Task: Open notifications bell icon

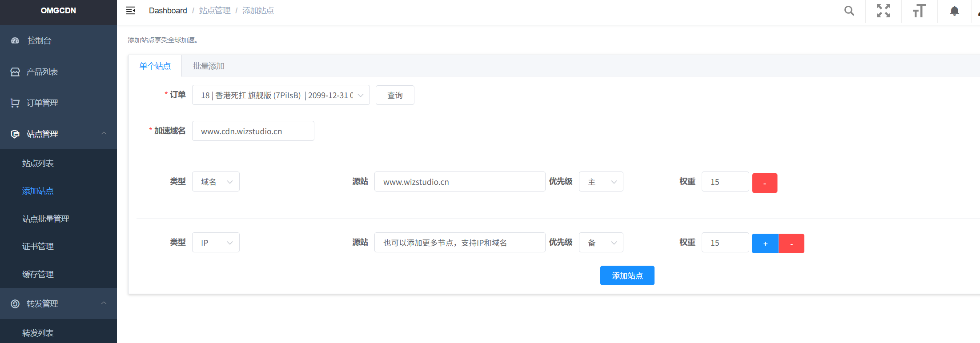Action: 954,11
